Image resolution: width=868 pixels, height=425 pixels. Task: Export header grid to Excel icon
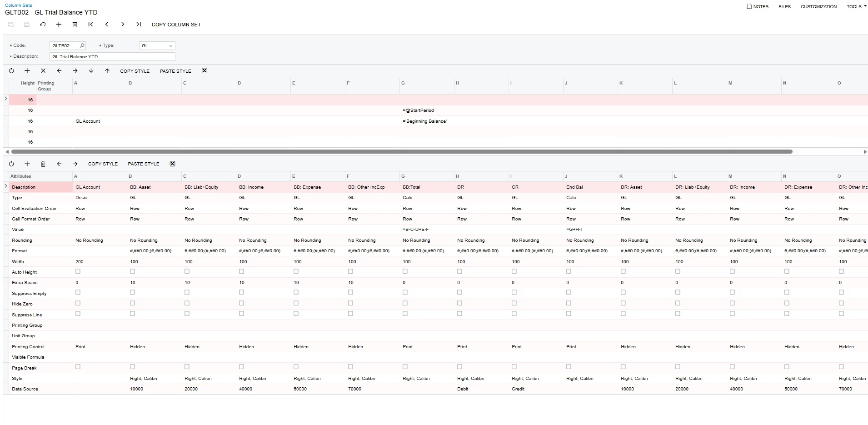point(205,71)
